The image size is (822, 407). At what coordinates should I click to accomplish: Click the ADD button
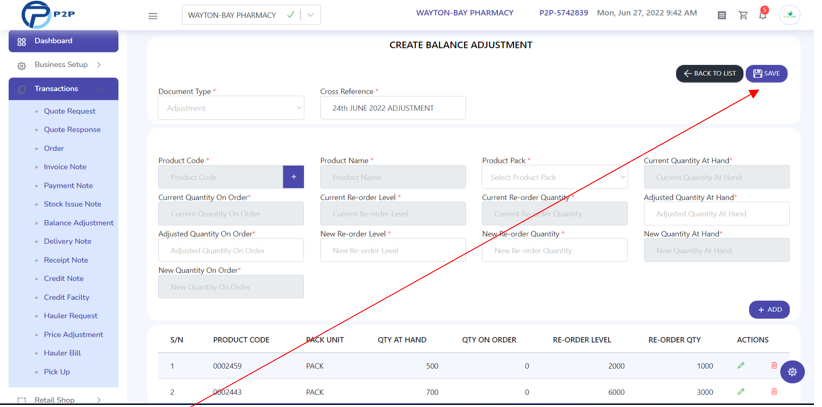point(769,310)
